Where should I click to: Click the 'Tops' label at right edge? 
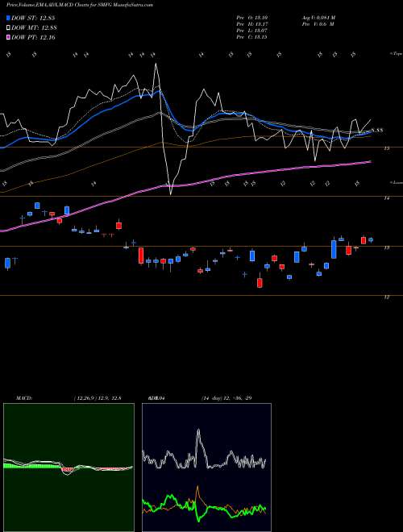tap(396, 54)
